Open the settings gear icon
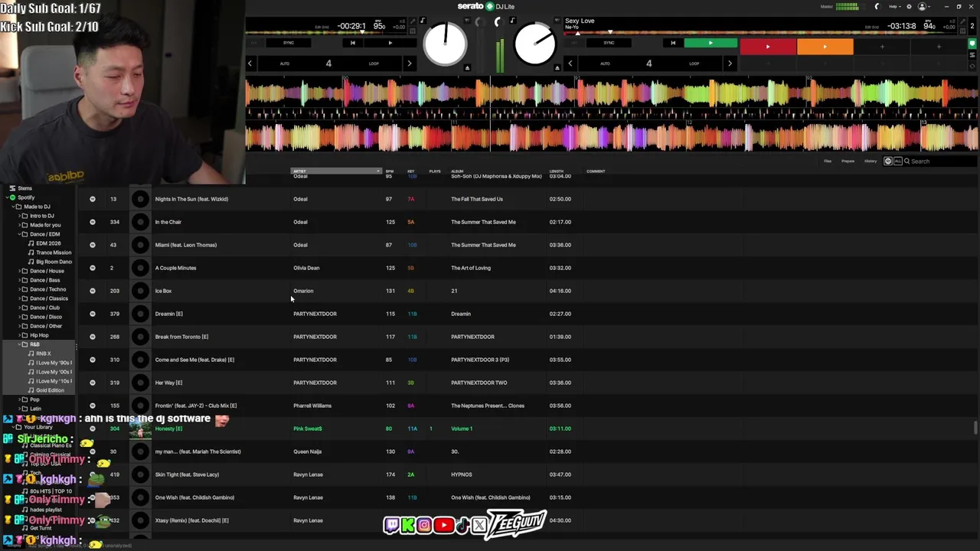 [910, 6]
